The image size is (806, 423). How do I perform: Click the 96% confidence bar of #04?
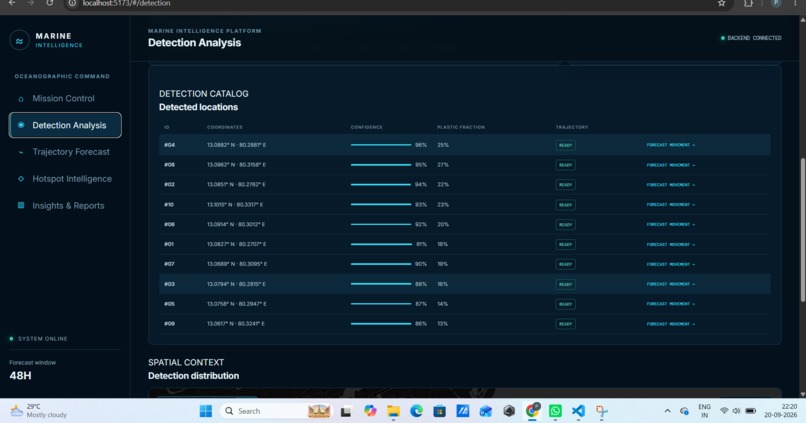381,145
